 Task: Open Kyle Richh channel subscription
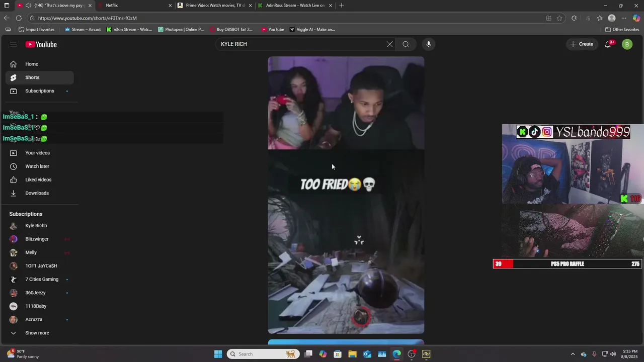click(40, 226)
